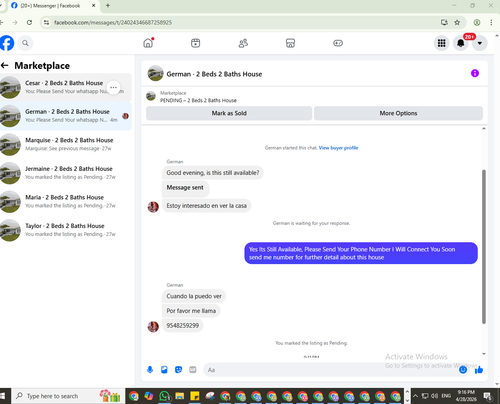500x404 pixels.
Task: View site information icon in address bar
Action: [47, 22]
